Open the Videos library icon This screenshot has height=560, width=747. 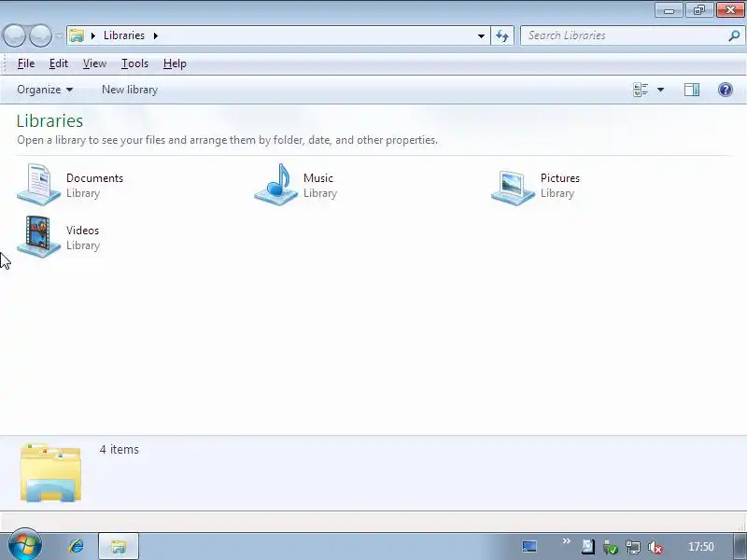[38, 236]
